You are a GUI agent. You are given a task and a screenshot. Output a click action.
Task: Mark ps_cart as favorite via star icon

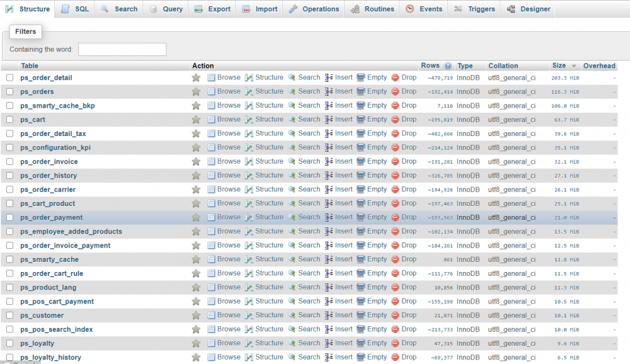point(196,119)
